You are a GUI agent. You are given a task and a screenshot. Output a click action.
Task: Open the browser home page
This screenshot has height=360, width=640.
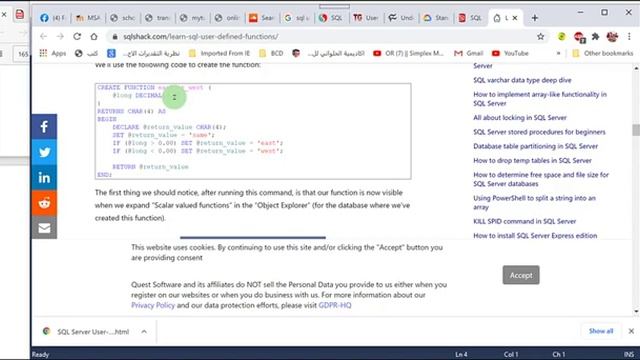point(94,36)
